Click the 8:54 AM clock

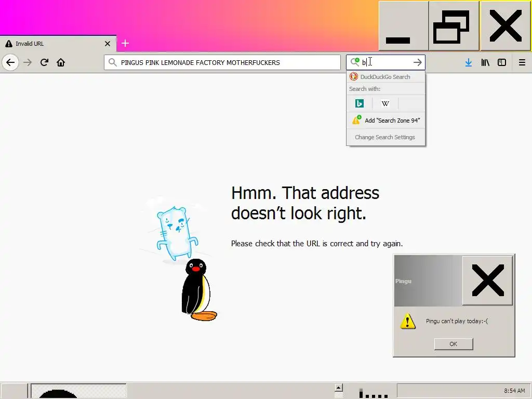click(x=514, y=391)
